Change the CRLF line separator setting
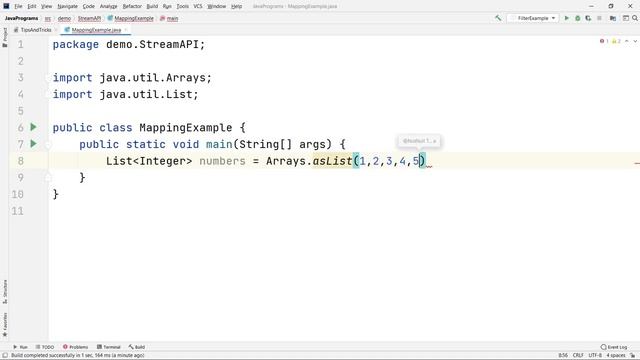640x360 pixels. [578, 356]
